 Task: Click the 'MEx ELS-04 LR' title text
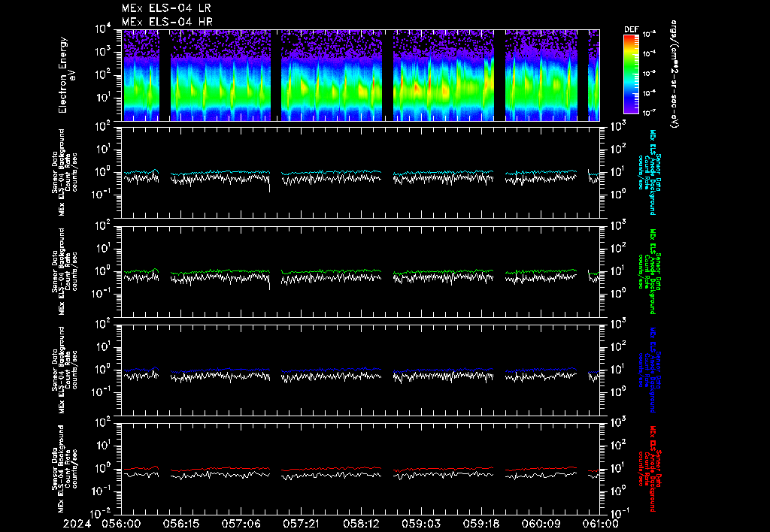166,8
